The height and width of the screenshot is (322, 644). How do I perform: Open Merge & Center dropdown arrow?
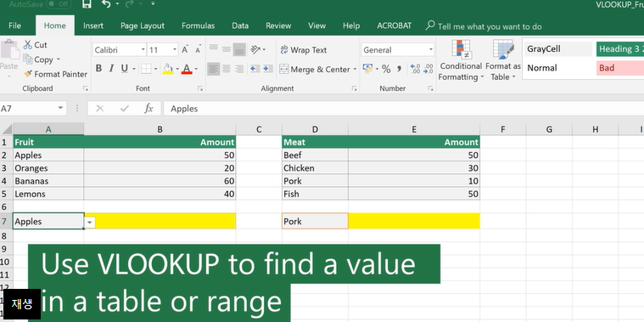(355, 69)
